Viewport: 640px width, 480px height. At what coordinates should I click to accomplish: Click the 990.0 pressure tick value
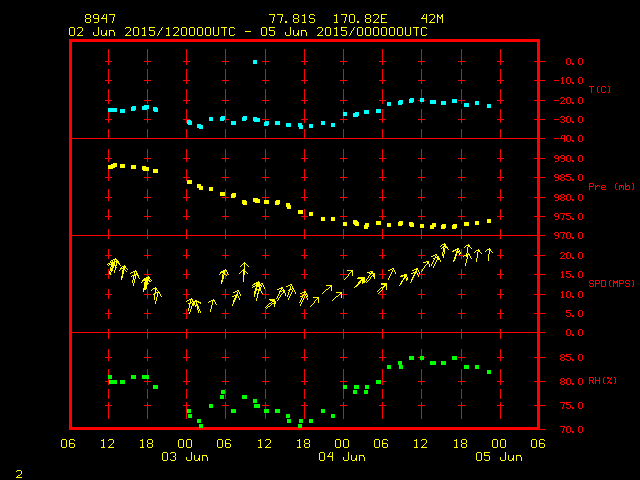(569, 158)
